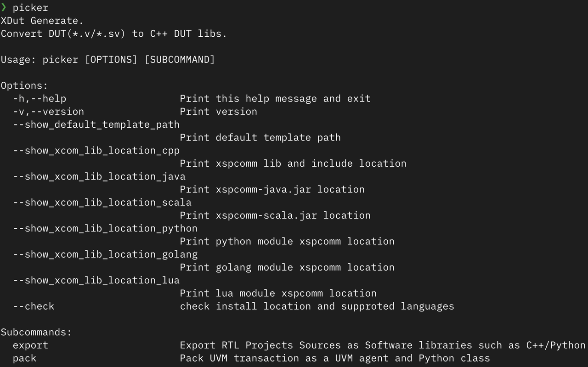Viewport: 588px width, 367px height.
Task: Click the 'Print default template path' description
Action: [260, 137]
